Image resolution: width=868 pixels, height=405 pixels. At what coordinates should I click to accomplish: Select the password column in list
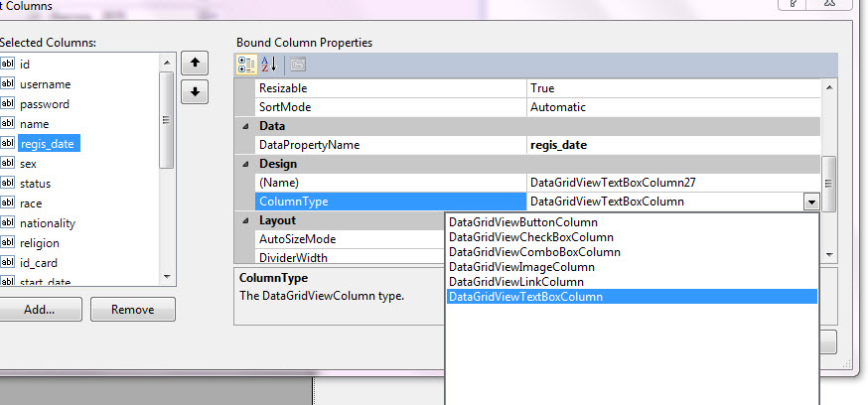(45, 104)
